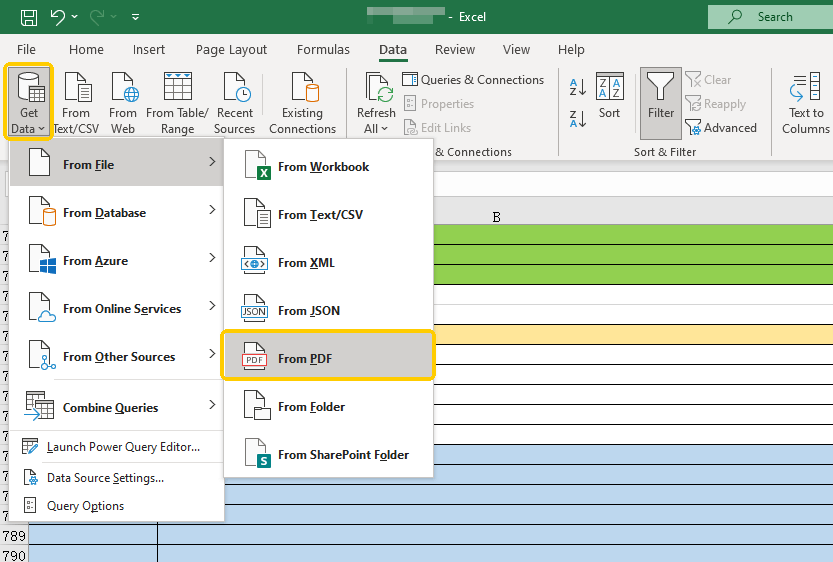Click Launch Power Query Editor
Viewport: 833px width, 562px height.
click(122, 447)
